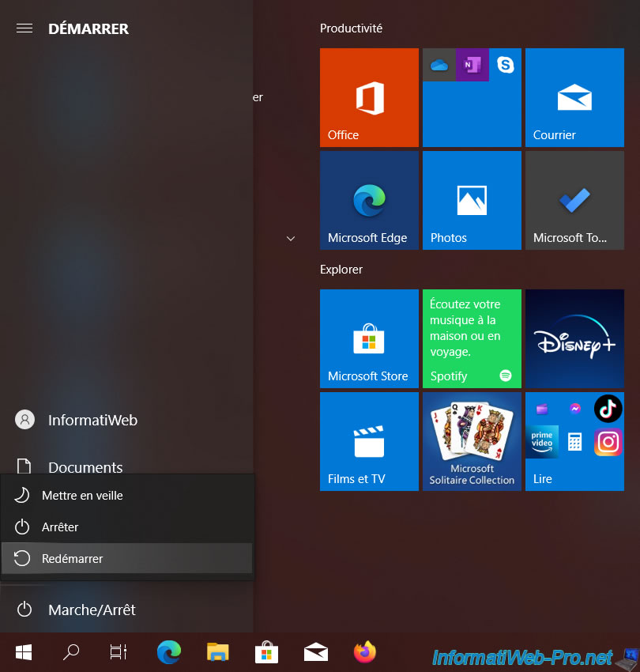Click the taskbar search magnifier
This screenshot has height=672, width=640.
pos(71,651)
